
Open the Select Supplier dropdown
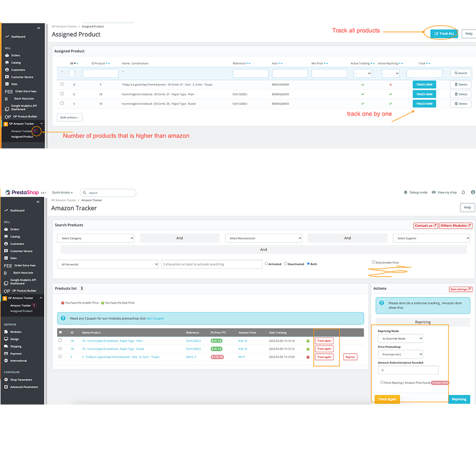pyautogui.click(x=431, y=238)
